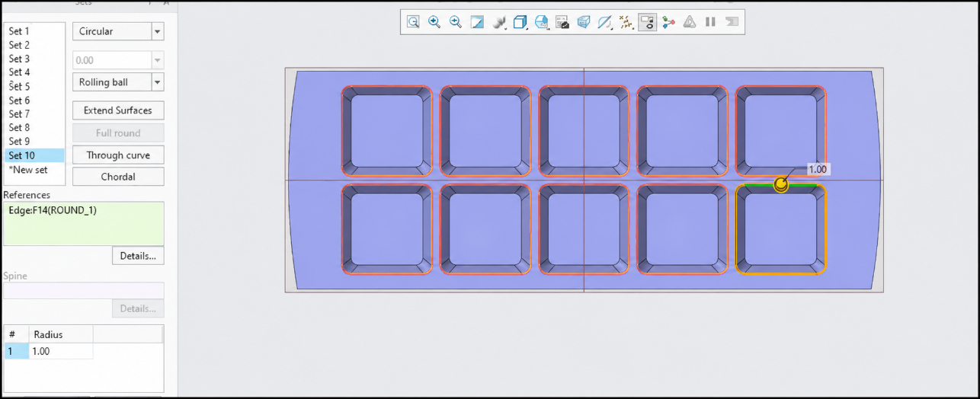
Task: Select Set 5 in the sets list
Action: point(34,86)
